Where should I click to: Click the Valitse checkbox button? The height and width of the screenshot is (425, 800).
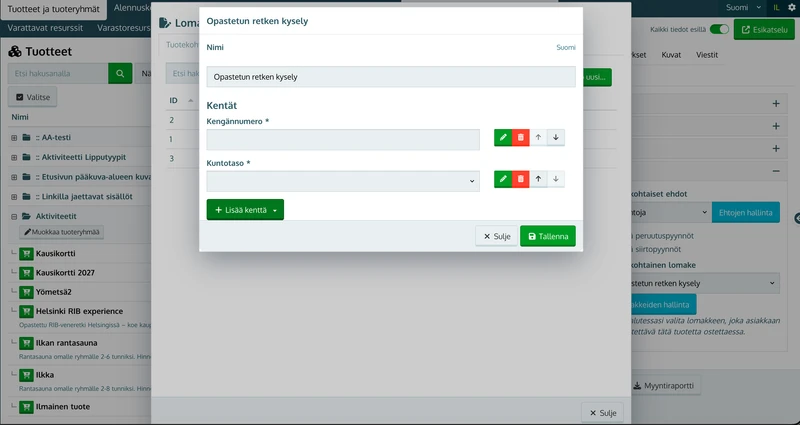tap(33, 97)
